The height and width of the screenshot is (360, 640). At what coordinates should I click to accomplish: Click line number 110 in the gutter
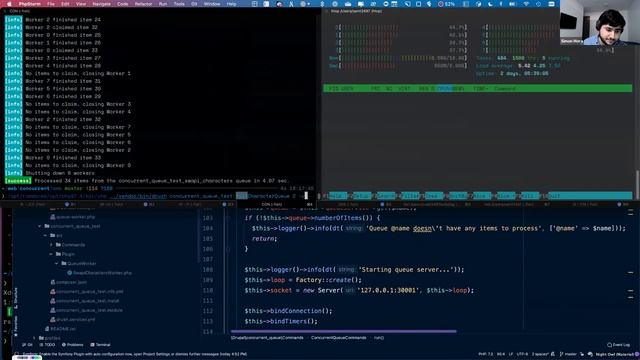click(208, 291)
